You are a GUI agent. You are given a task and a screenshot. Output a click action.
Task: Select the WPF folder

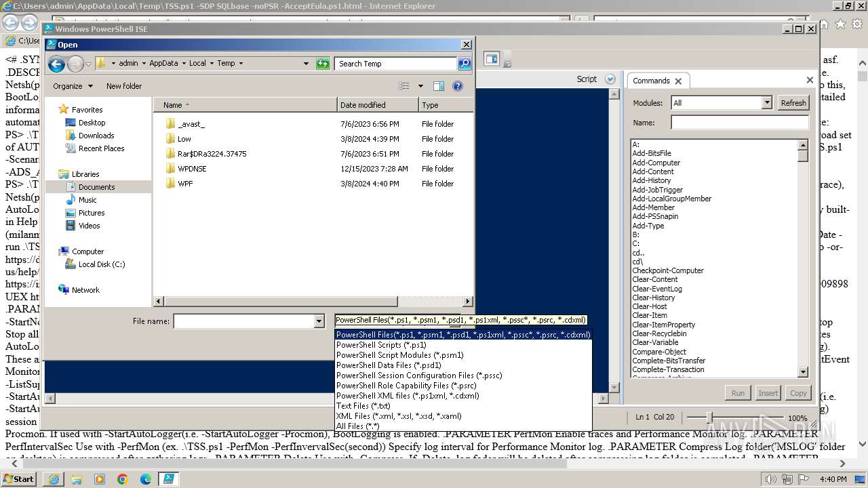tap(185, 184)
